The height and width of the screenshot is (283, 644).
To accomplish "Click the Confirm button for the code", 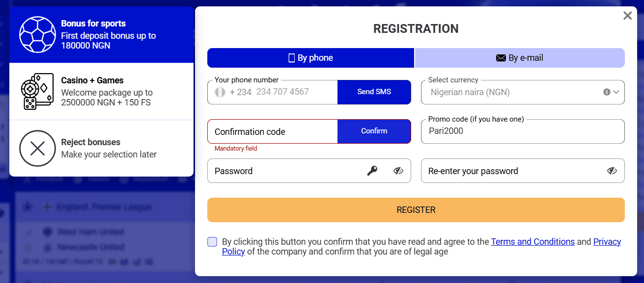I will pyautogui.click(x=374, y=131).
